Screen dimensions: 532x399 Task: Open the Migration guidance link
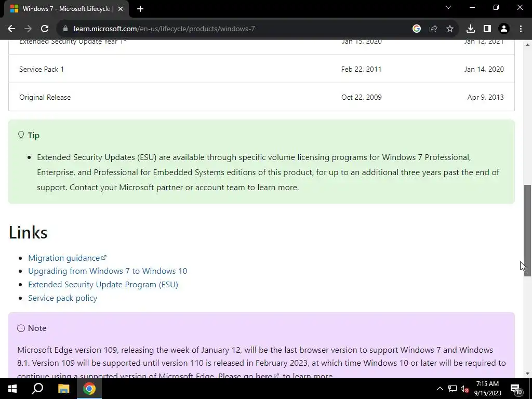pyautogui.click(x=67, y=258)
